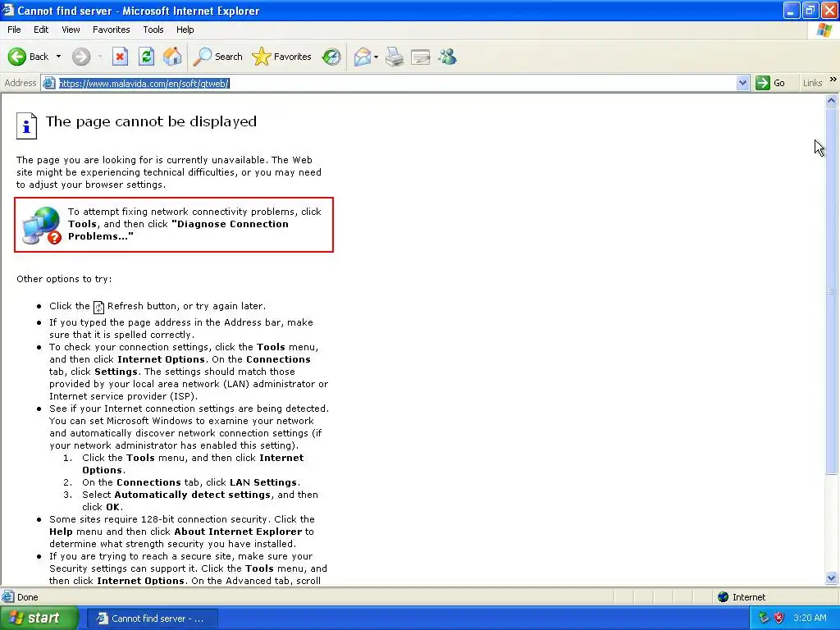Click "Other options to try:" text
The width and height of the screenshot is (840, 630).
pyautogui.click(x=64, y=279)
